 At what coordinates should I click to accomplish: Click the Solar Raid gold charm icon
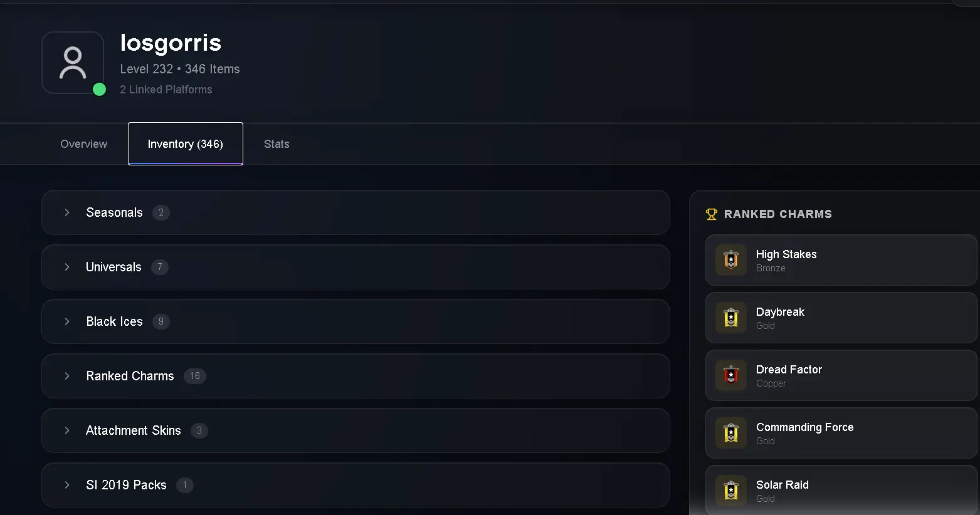(731, 491)
